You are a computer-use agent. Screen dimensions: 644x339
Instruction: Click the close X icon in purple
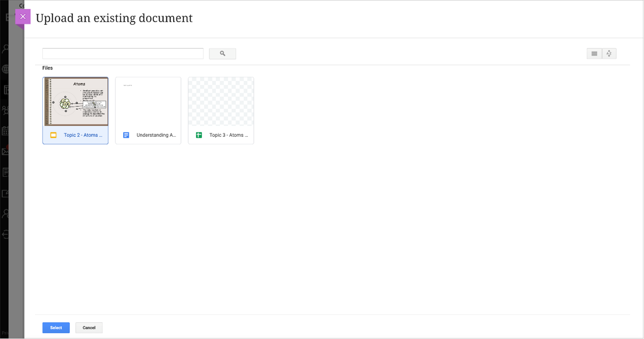pos(23,16)
